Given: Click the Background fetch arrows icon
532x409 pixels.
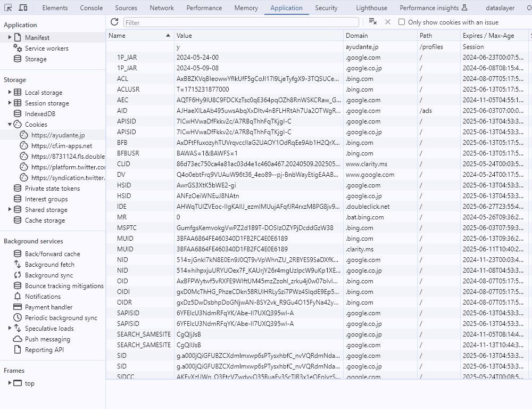Looking at the screenshot, I should 18,264.
